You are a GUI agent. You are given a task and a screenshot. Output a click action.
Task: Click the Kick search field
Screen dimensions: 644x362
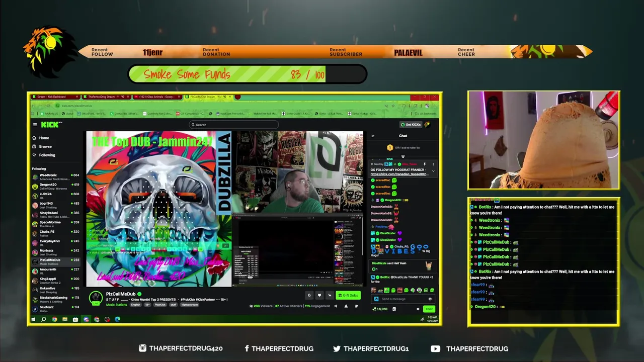pos(233,125)
